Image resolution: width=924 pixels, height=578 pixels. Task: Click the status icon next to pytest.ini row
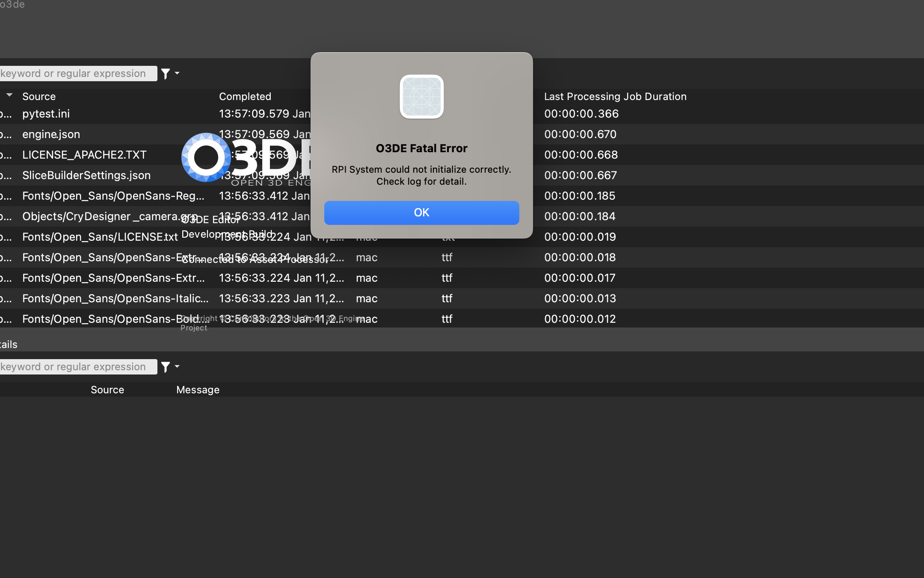click(x=6, y=114)
